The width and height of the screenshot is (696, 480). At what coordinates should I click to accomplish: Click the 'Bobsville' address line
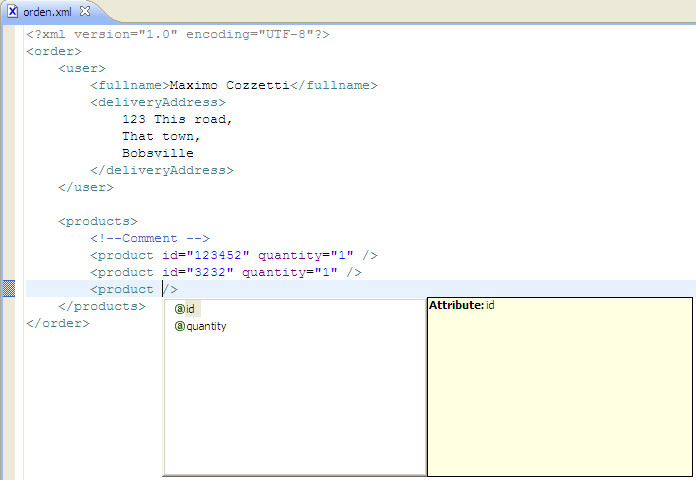tap(158, 153)
